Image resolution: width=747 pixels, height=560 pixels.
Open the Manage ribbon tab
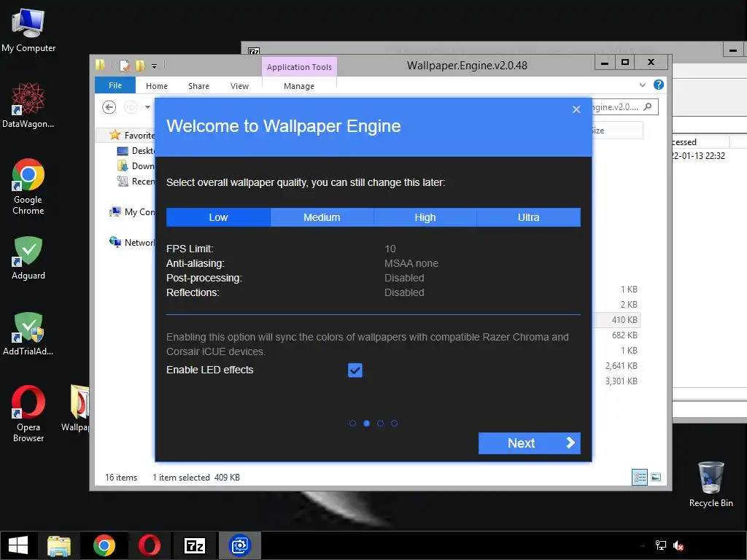tap(299, 86)
